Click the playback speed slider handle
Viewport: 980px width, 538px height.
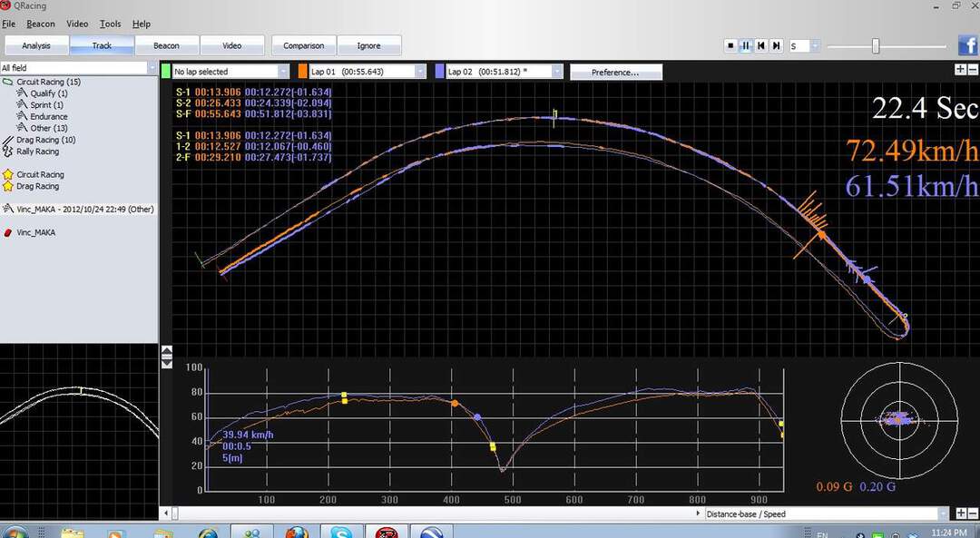click(x=876, y=45)
